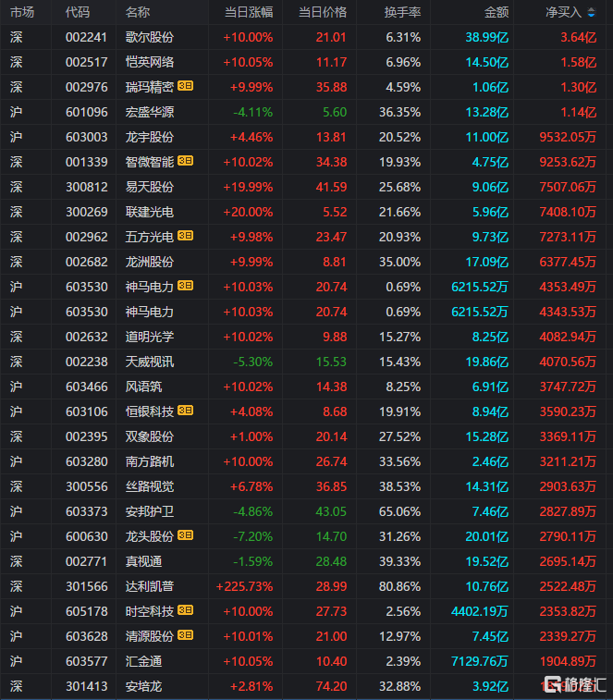Select stock name 南方路机
613x700 pixels.
click(x=150, y=461)
